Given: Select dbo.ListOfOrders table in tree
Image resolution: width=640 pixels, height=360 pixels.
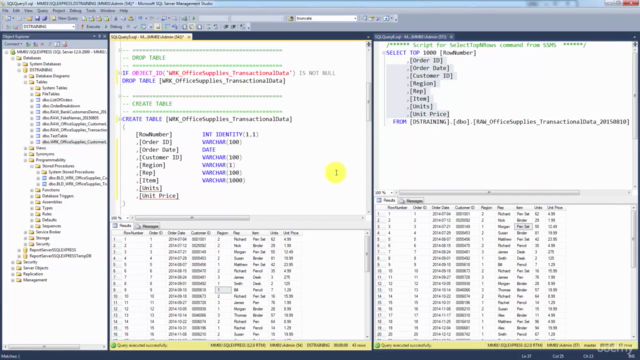Looking at the screenshot, I should pos(57,100).
